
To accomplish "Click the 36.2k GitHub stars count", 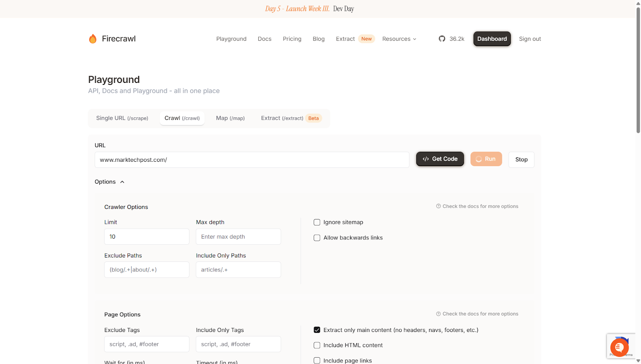I will 457,39.
